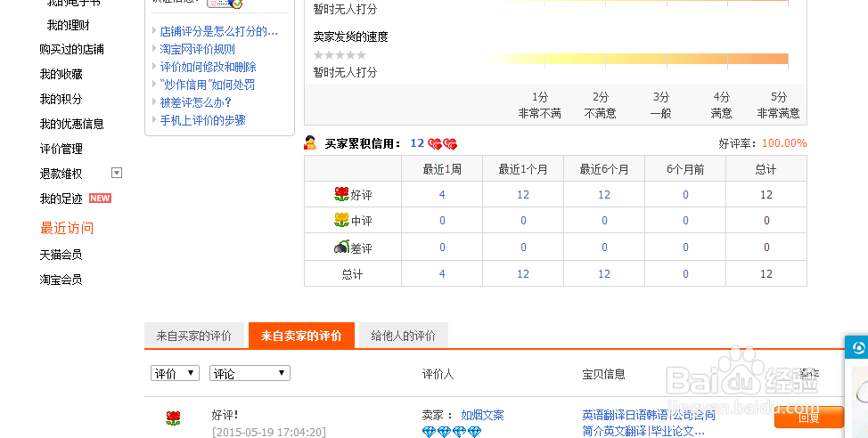This screenshot has width=868, height=438.
Task: Open help link 被差评怎么办?
Action: click(195, 102)
